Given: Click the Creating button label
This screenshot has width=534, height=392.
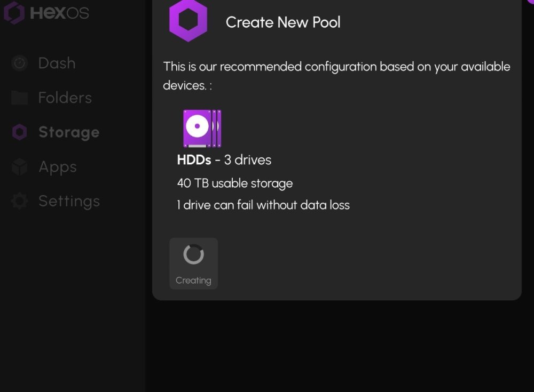Looking at the screenshot, I should point(193,281).
